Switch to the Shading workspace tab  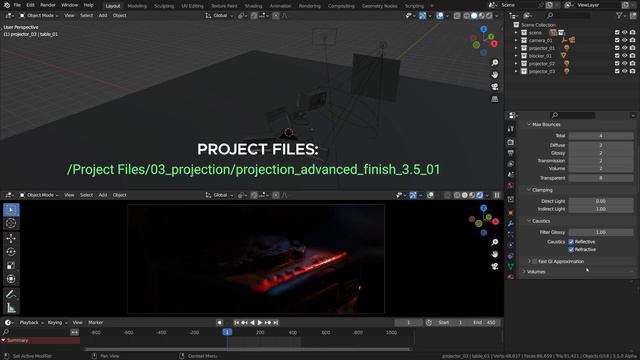click(253, 6)
